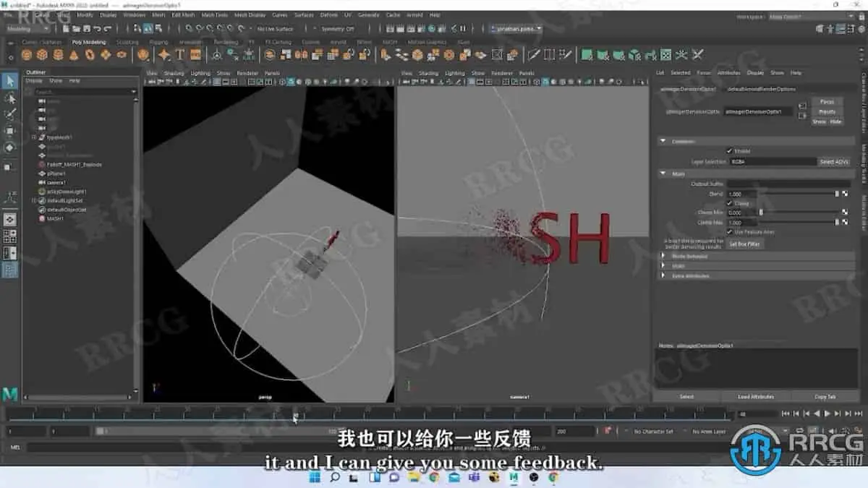Create a polygon sphere from the shelf
Screen dimensions: 868x488
(26, 55)
